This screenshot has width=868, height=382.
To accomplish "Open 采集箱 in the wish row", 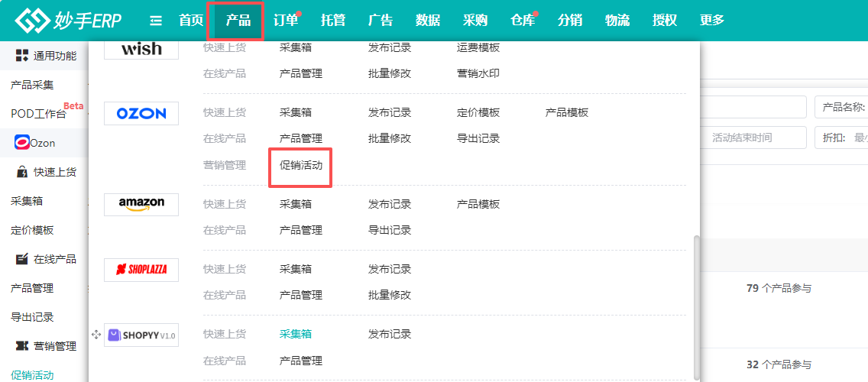I will [296, 47].
